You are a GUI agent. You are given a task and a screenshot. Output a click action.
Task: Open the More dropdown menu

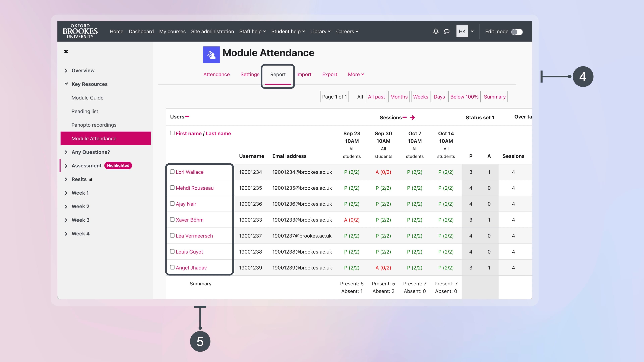[356, 74]
